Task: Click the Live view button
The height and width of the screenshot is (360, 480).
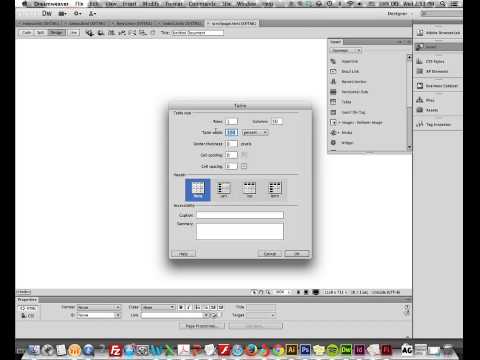Action: click(x=74, y=33)
